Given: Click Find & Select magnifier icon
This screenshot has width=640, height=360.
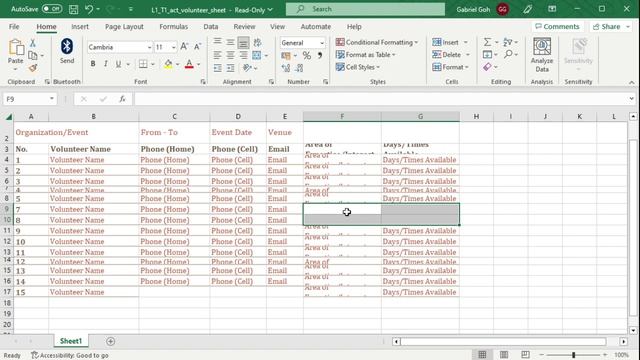Looking at the screenshot, I should point(508,54).
